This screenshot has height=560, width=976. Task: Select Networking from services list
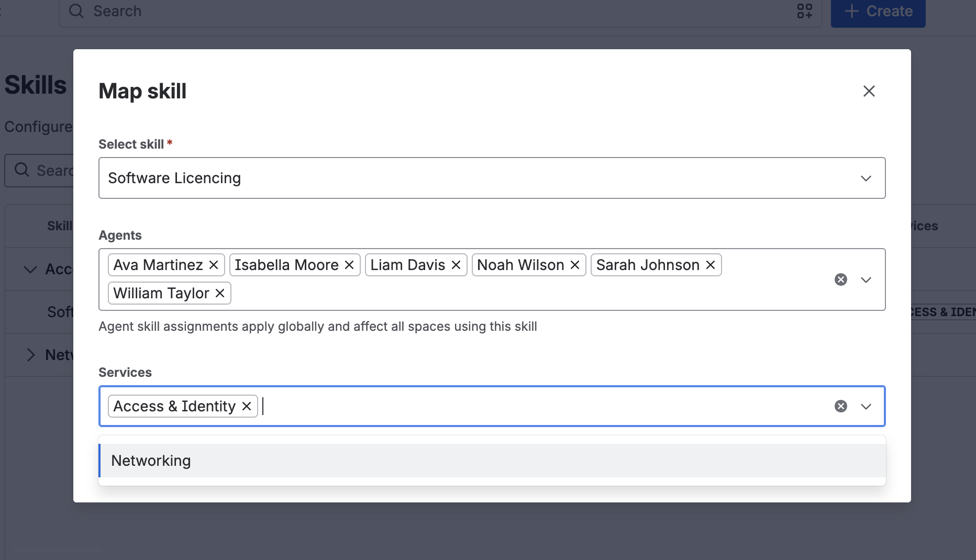pos(492,461)
